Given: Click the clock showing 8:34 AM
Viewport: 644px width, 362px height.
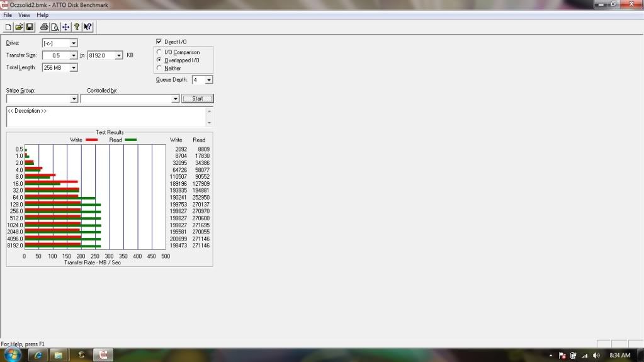Looking at the screenshot, I should click(x=619, y=356).
